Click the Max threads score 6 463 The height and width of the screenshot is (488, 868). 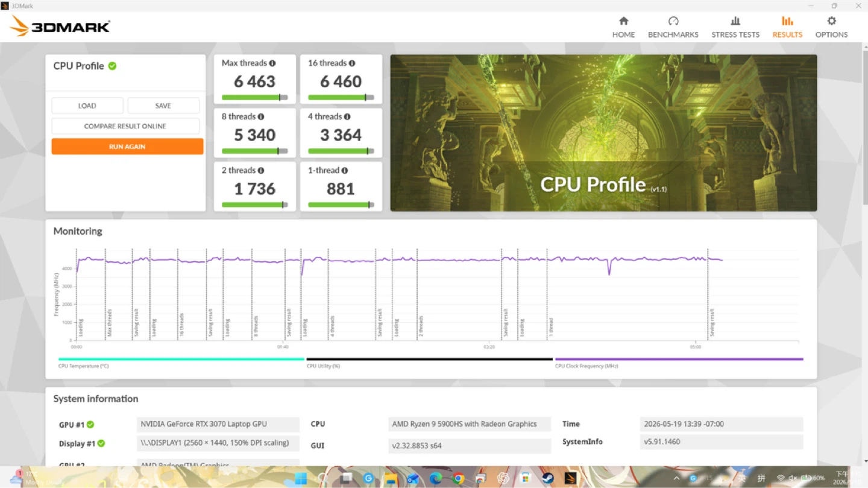255,81
